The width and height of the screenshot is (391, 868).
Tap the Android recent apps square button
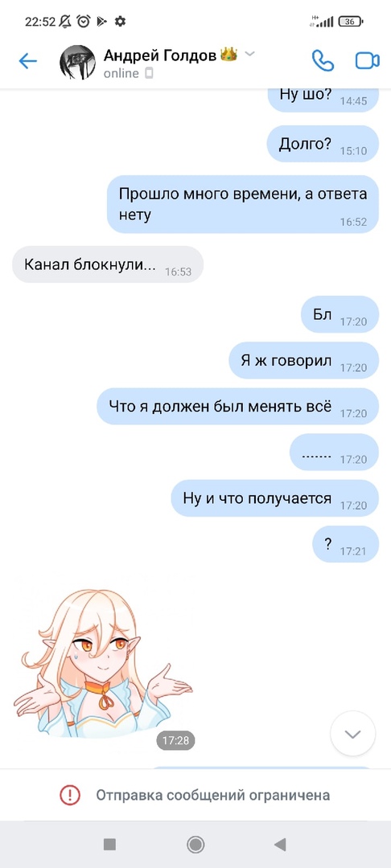pos(109,844)
